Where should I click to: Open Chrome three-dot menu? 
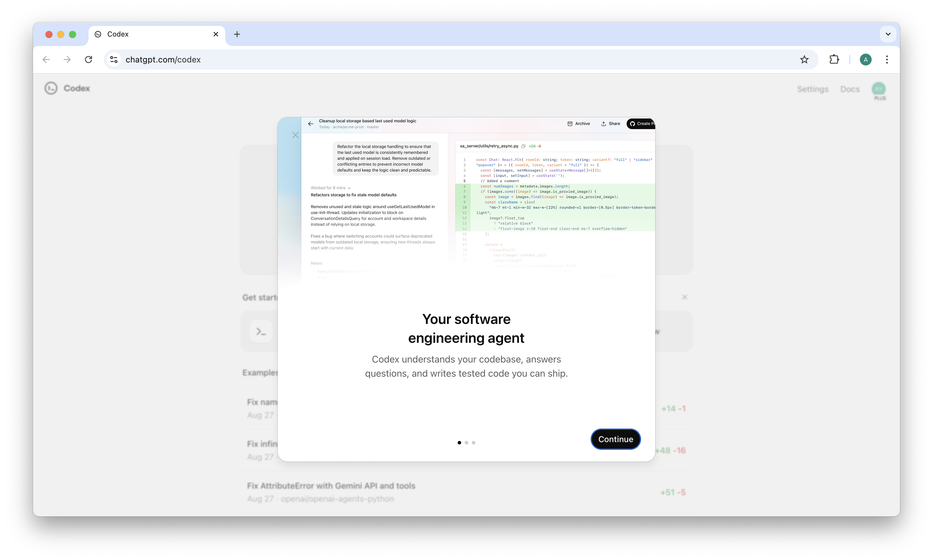pos(887,60)
